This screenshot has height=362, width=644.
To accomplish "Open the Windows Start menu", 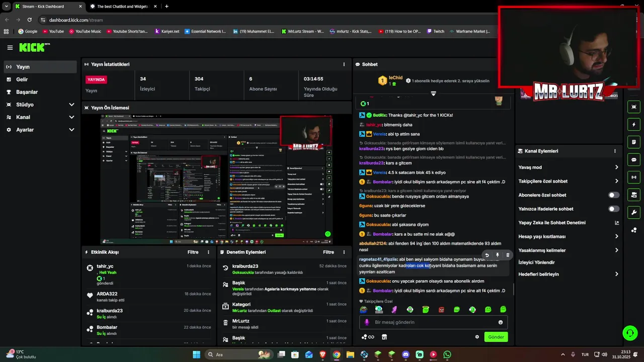I will (197, 354).
